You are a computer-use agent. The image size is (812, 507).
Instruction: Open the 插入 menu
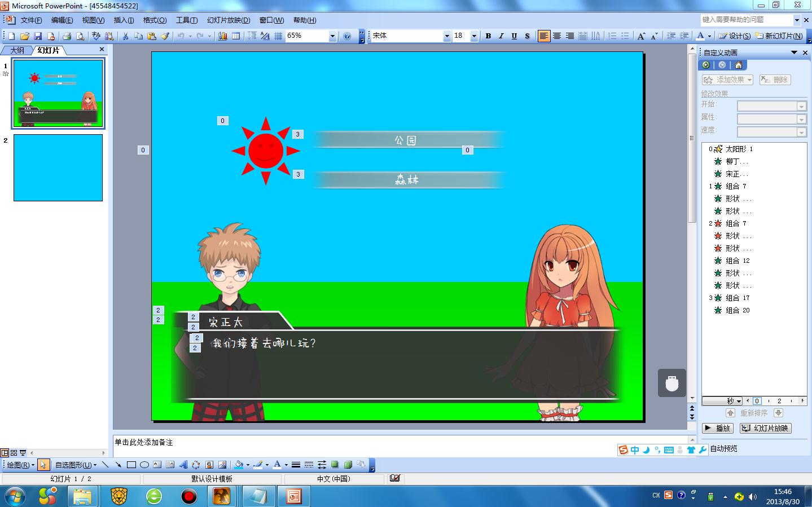click(124, 20)
